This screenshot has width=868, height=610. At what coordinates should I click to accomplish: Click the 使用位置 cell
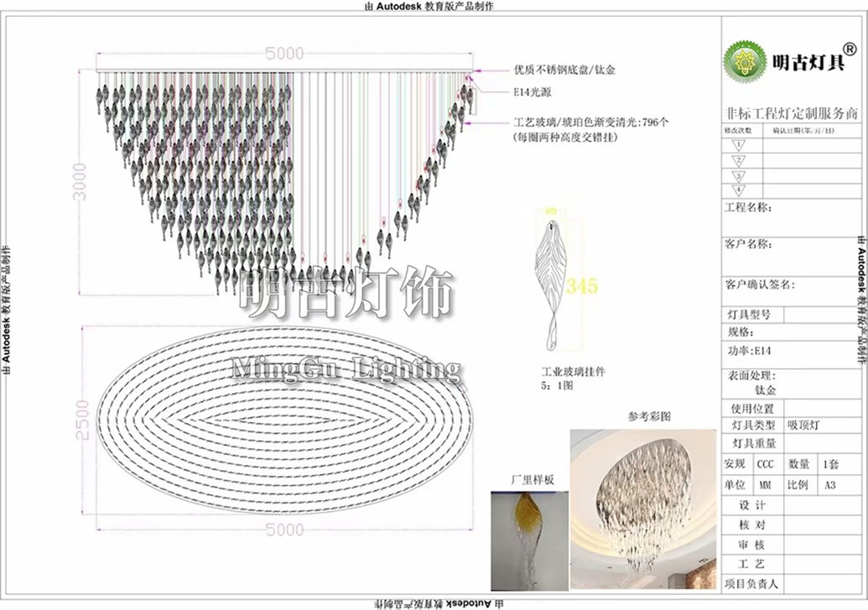pos(753,409)
